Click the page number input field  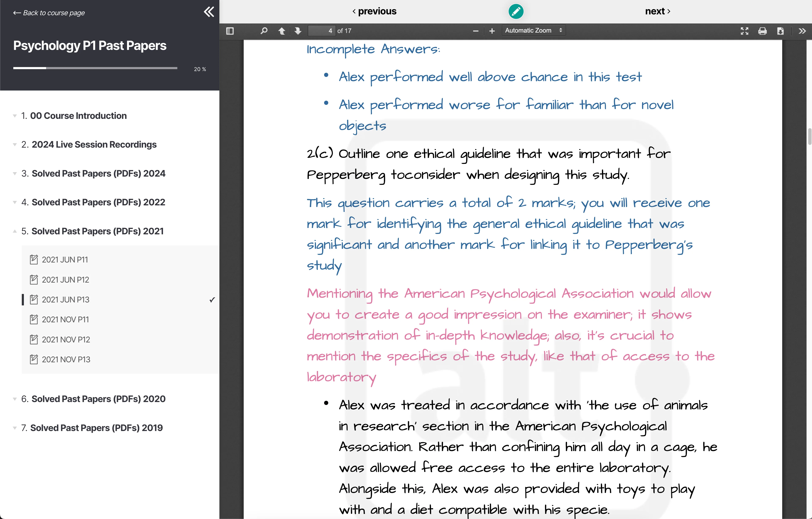tap(322, 31)
